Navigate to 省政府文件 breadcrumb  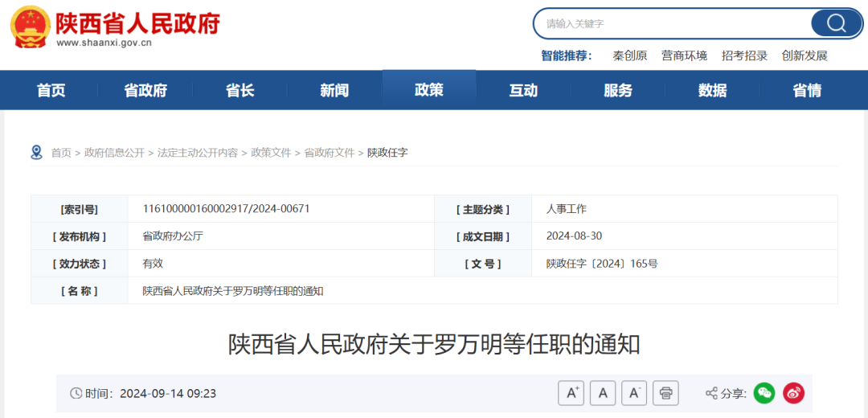(330, 153)
